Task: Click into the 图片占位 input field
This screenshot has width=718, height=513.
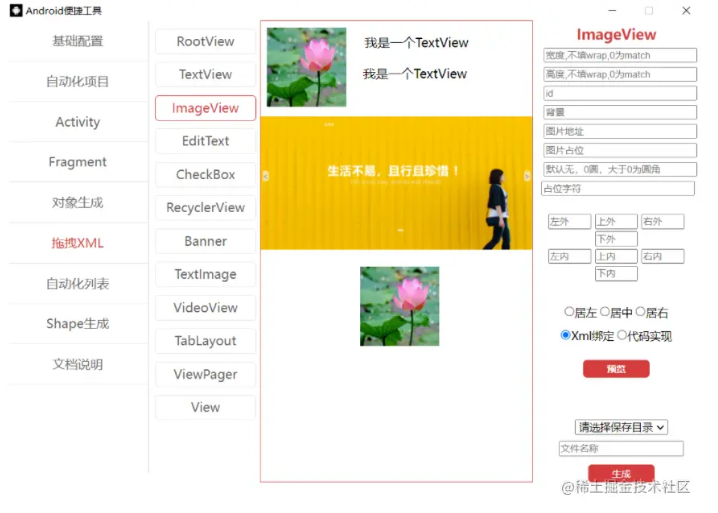Action: pos(620,150)
